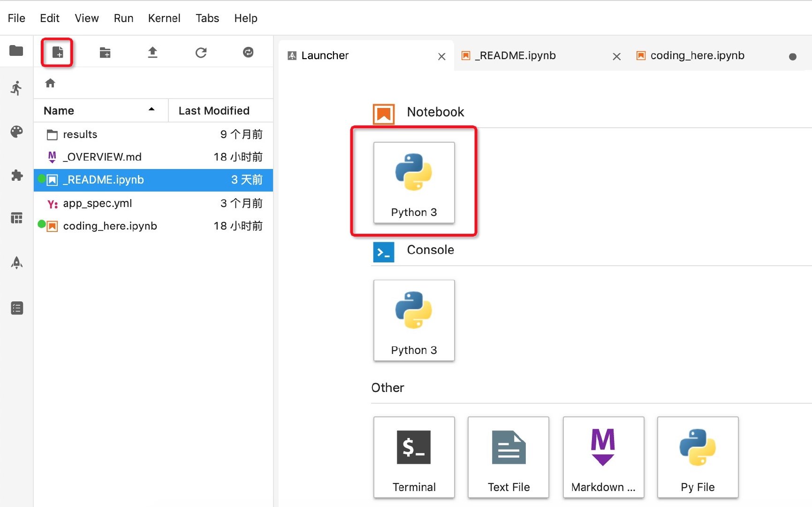Click the sort arrow beside Name
Image resolution: width=812 pixels, height=507 pixels.
pos(152,109)
